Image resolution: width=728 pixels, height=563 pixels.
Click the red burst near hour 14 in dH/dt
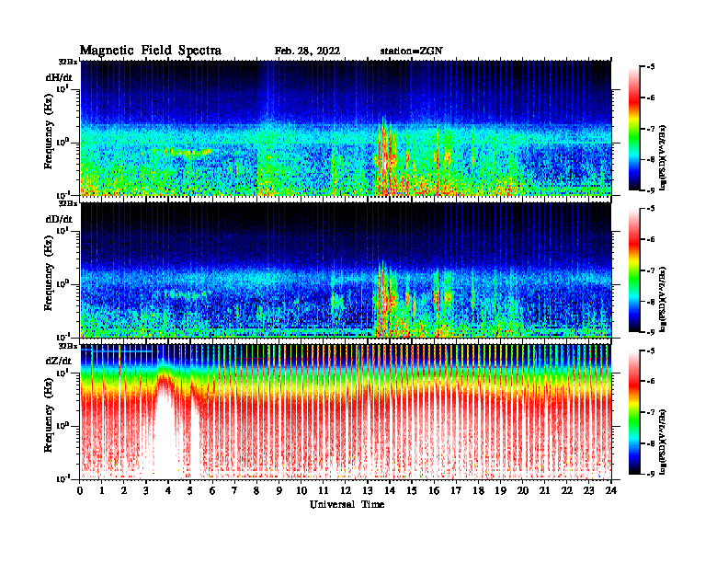pyautogui.click(x=385, y=158)
